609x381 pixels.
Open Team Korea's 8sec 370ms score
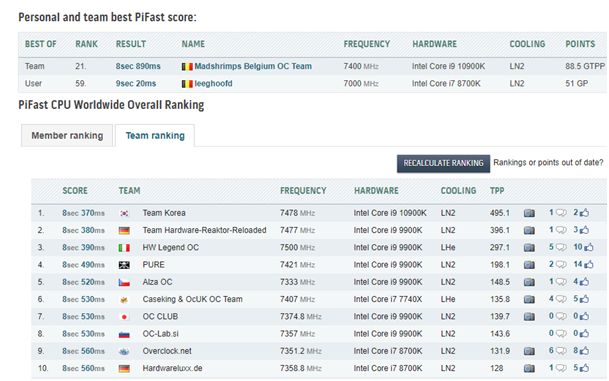pyautogui.click(x=84, y=213)
